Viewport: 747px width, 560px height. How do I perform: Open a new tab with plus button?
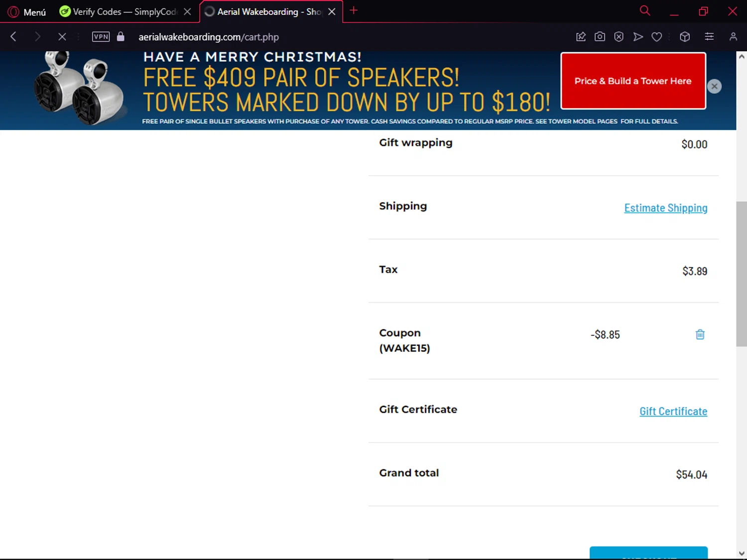(x=354, y=10)
